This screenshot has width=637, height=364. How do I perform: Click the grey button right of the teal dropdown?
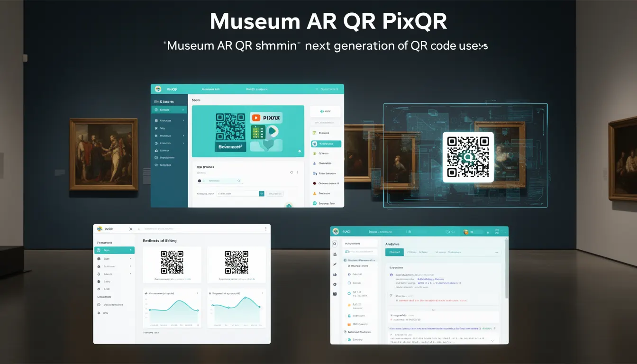pos(275,194)
